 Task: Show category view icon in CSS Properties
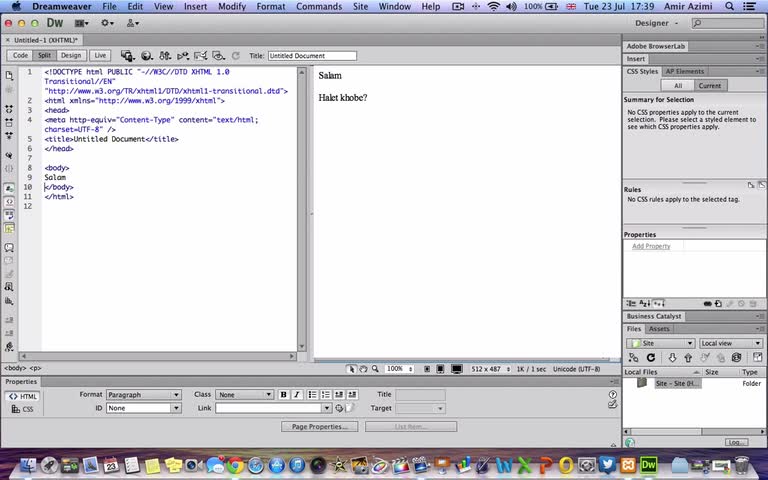click(631, 304)
